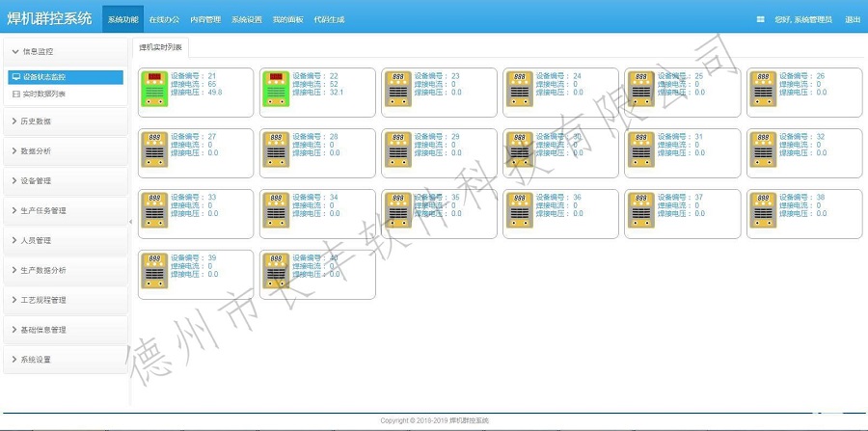868x431 pixels.
Task: Expand the 设备管理 sidebar section
Action: click(64, 180)
